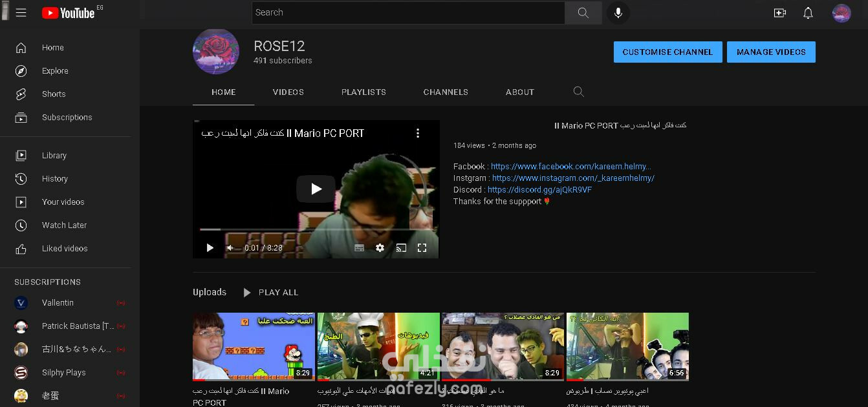
Task: Play the featured video from control bar
Action: pyautogui.click(x=210, y=248)
